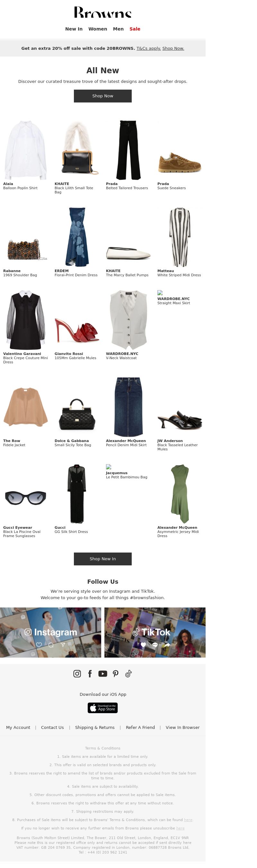257x868 pixels.
Task: Click the Shop Now button under All New
Action: click(103, 96)
